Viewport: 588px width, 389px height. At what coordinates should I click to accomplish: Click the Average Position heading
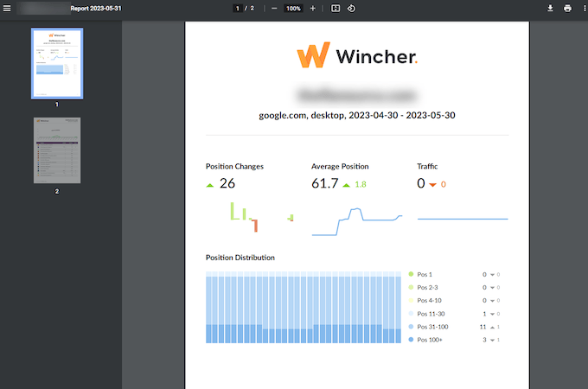(340, 166)
